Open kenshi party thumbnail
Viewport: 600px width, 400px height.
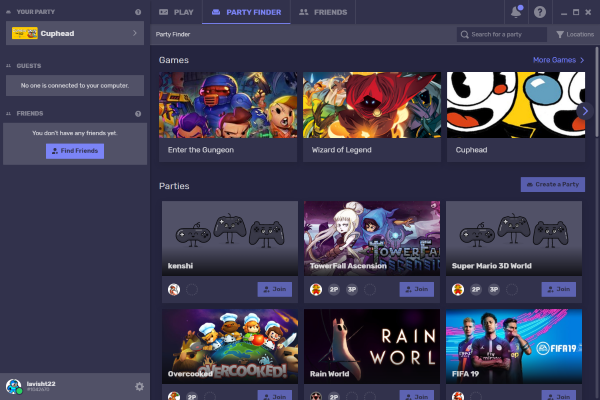230,238
